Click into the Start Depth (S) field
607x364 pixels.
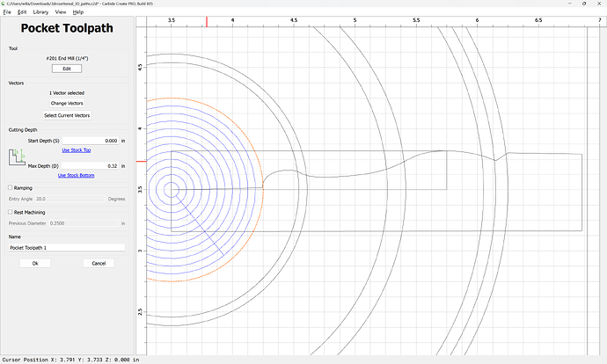91,141
